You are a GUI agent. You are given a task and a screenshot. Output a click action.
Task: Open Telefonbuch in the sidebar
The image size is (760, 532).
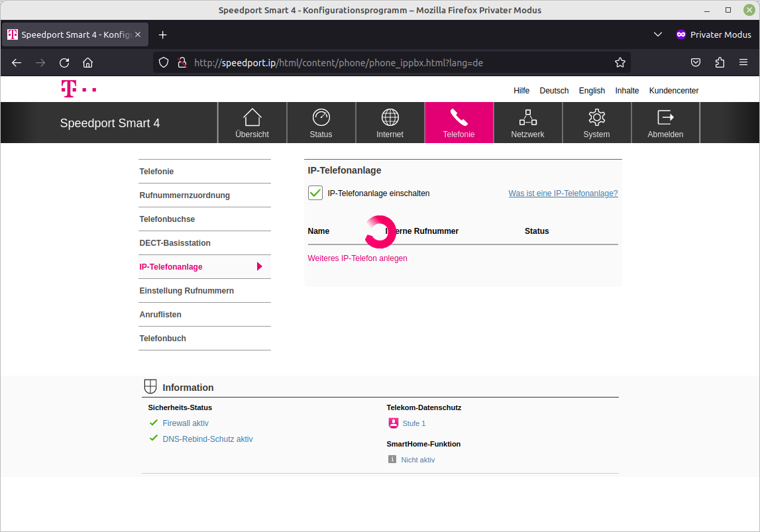pyautogui.click(x=205, y=338)
